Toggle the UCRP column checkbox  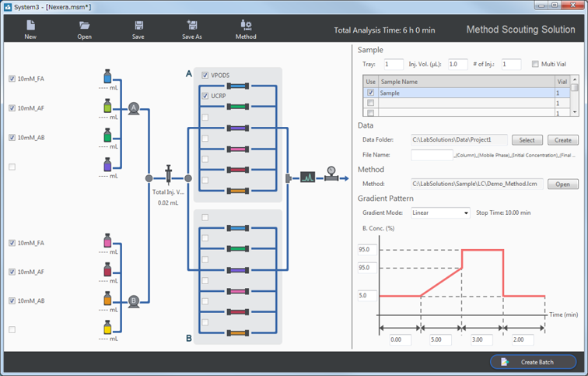pos(205,97)
